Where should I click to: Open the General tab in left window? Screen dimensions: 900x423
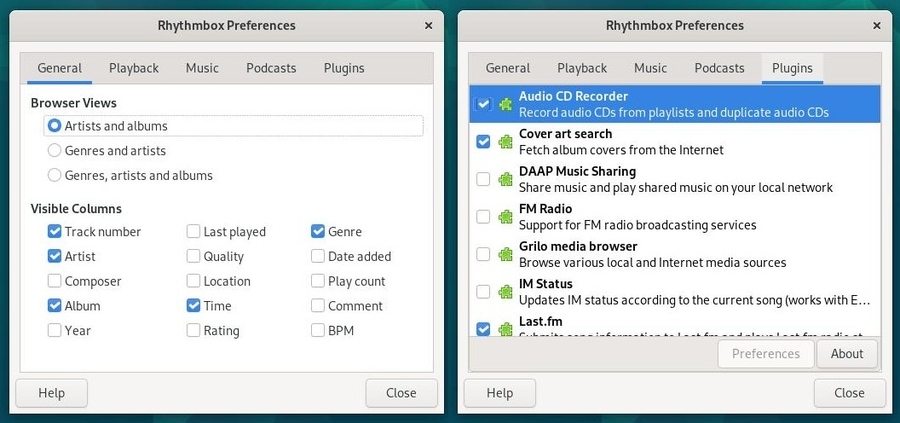click(60, 68)
